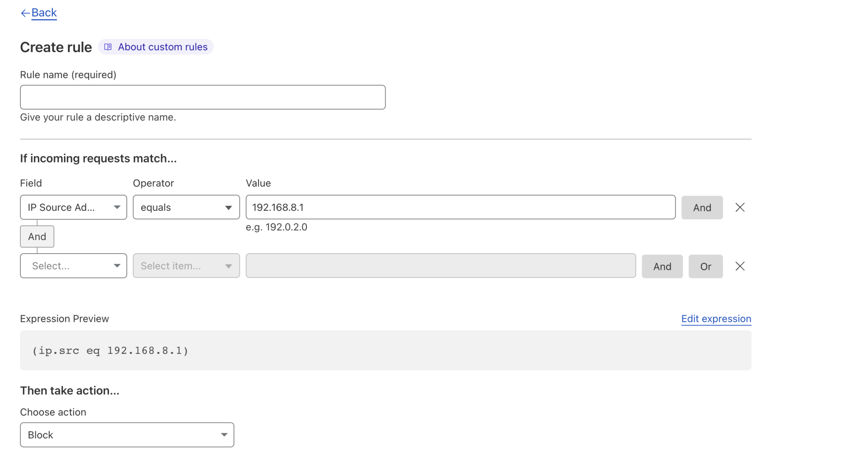Click the book icon beside About custom rules
Screen dimensions: 868x453
108,47
